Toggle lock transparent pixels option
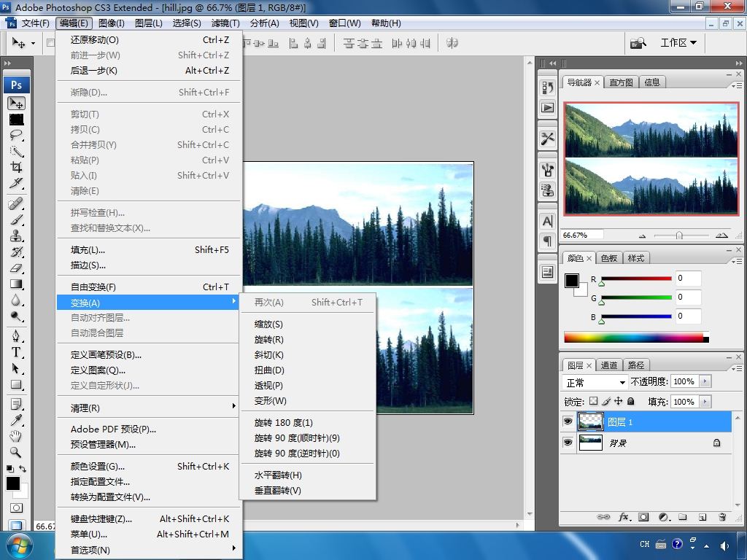The height and width of the screenshot is (560, 747). coord(593,401)
